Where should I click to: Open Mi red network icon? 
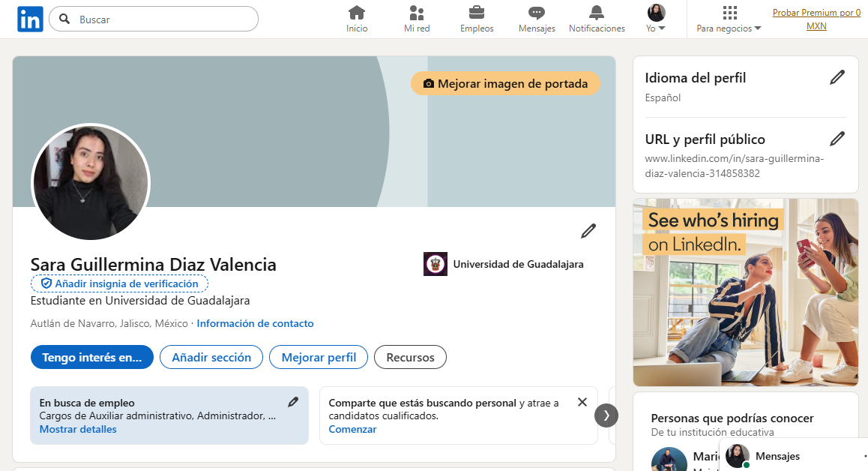point(417,13)
